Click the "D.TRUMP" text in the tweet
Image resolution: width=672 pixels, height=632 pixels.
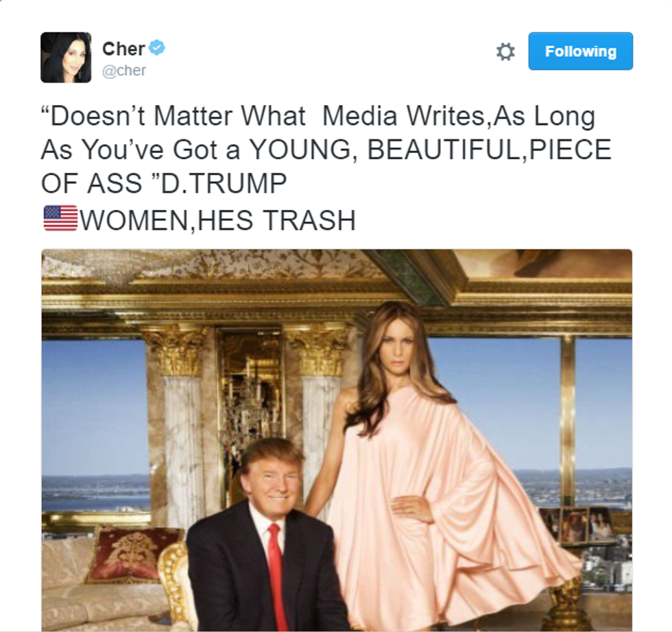224,183
